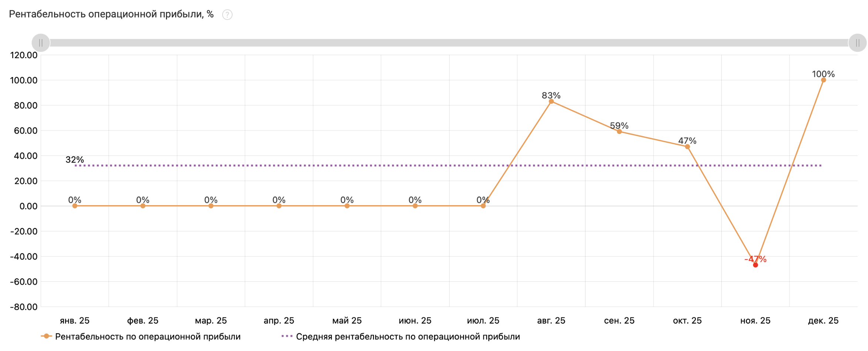Toggle the 'Средняя рентабельность' legend series
Screen dimensions: 868x351
pyautogui.click(x=408, y=337)
